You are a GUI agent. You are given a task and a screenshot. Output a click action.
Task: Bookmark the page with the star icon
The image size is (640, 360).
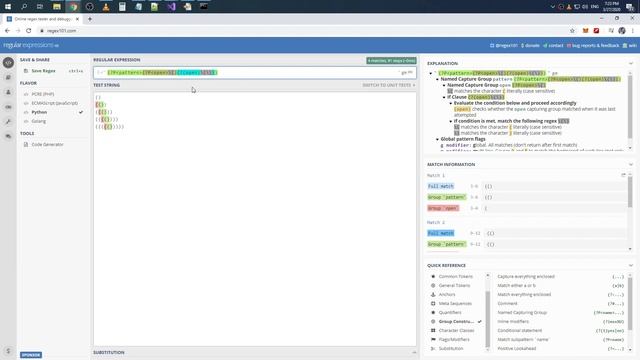click(572, 31)
